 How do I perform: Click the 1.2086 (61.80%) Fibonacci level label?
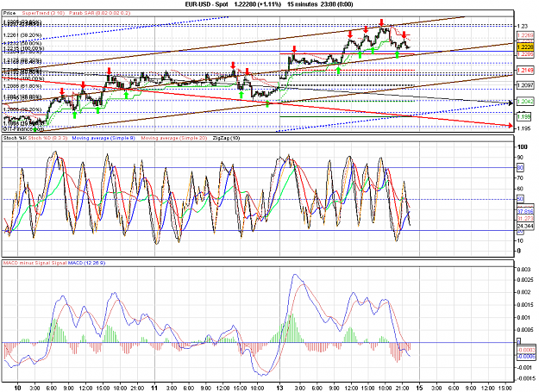click(22, 86)
